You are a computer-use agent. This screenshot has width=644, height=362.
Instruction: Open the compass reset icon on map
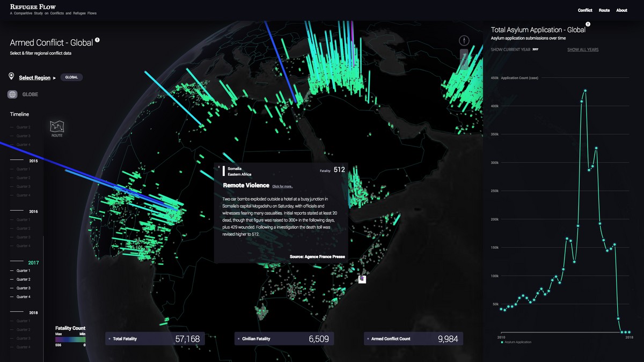coord(464,40)
